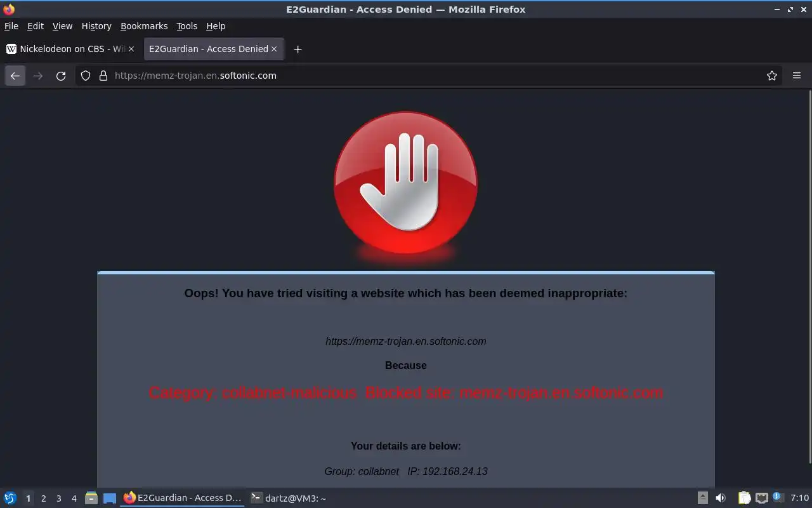Click the red stop hand image
This screenshot has height=508, width=812.
406,184
